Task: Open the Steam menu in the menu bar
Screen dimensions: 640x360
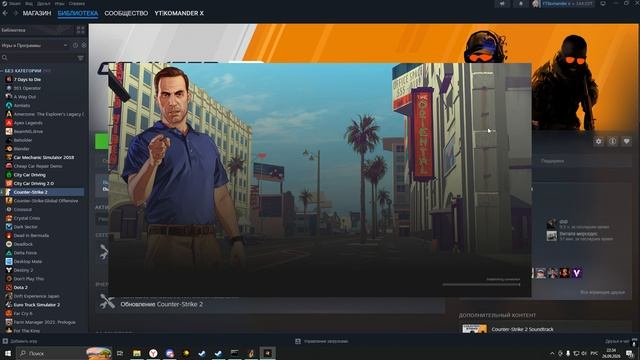Action: tap(14, 3)
